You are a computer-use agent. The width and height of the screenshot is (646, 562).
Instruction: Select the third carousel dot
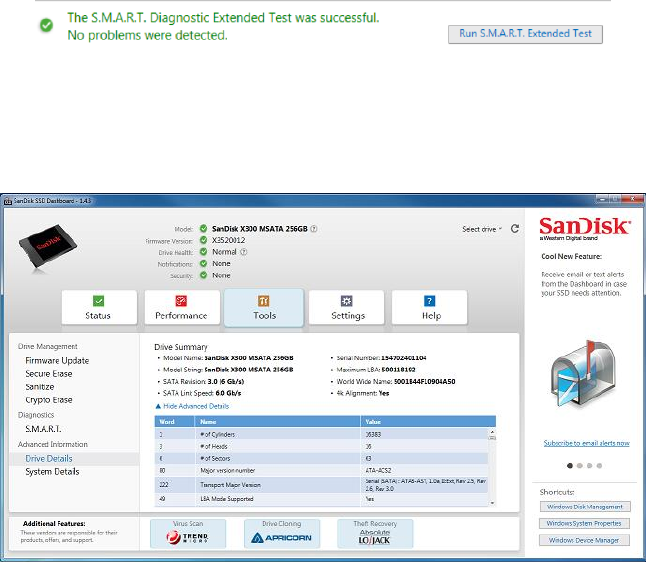590,466
